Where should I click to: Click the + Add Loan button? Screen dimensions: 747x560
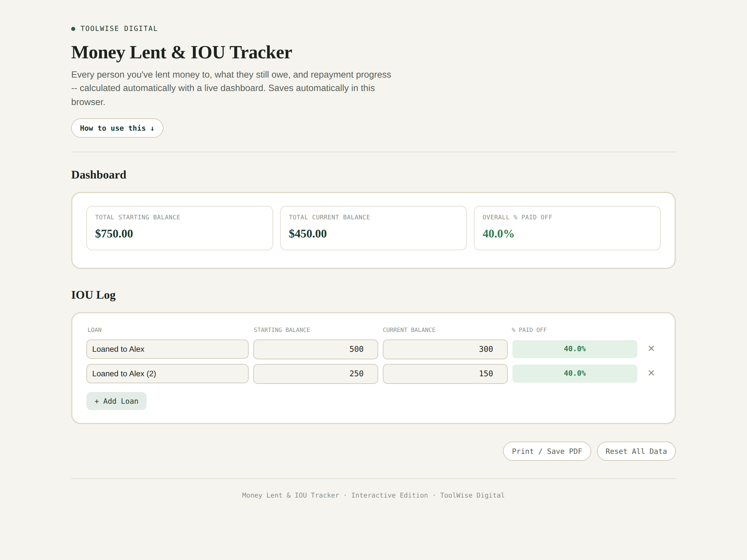116,401
